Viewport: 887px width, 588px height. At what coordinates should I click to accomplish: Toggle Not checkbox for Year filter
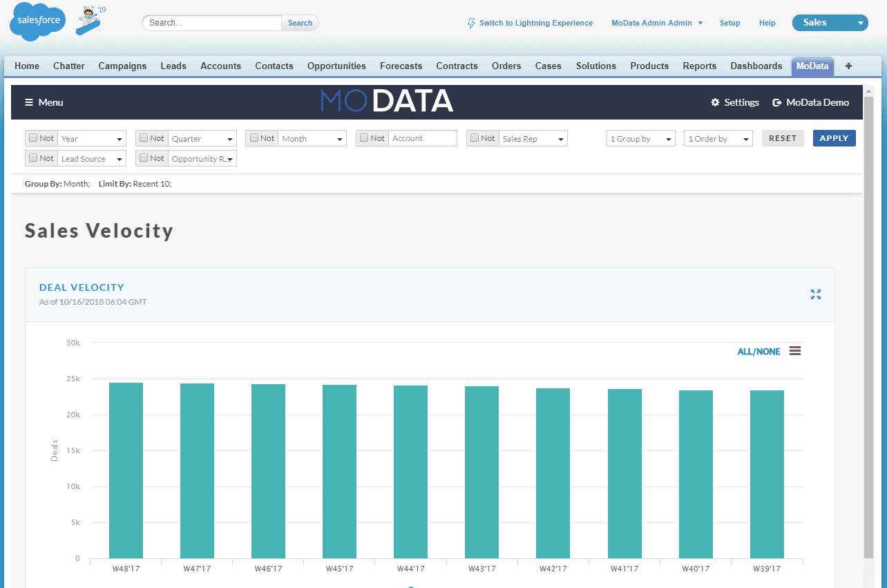pyautogui.click(x=32, y=137)
